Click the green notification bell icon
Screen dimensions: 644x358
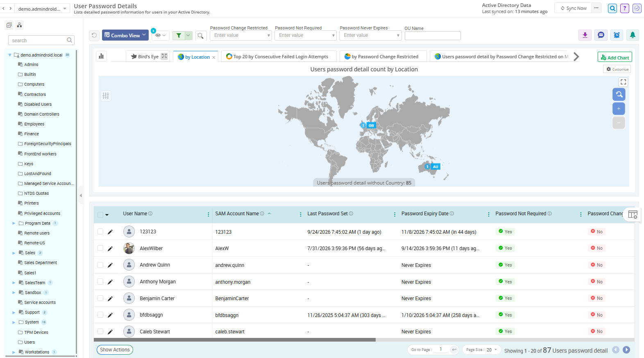[x=633, y=35]
